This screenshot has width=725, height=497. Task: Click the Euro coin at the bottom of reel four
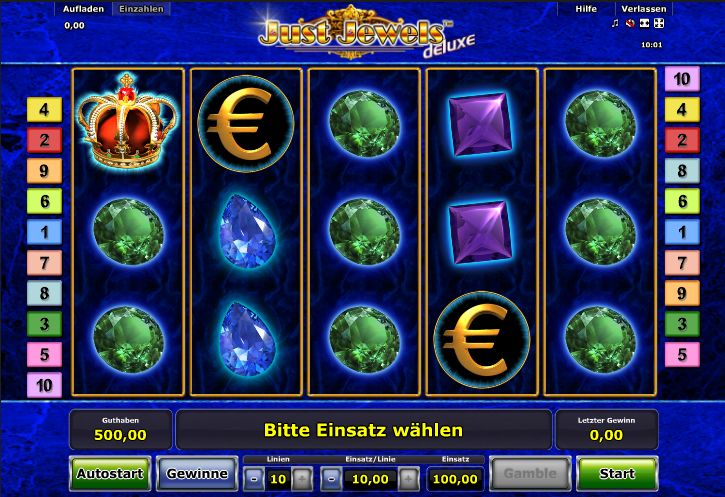(482, 339)
